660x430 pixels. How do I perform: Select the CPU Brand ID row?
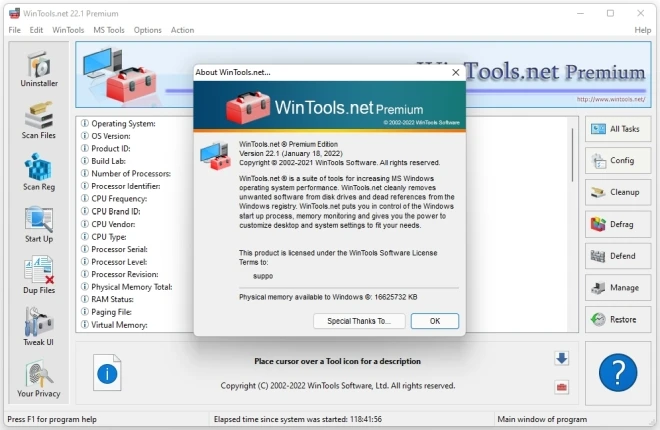(110, 211)
